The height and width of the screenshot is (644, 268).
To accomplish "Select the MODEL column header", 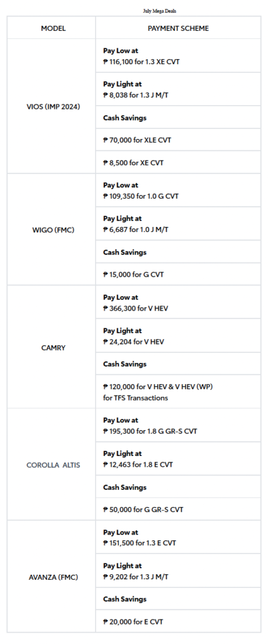I will 52,28.
